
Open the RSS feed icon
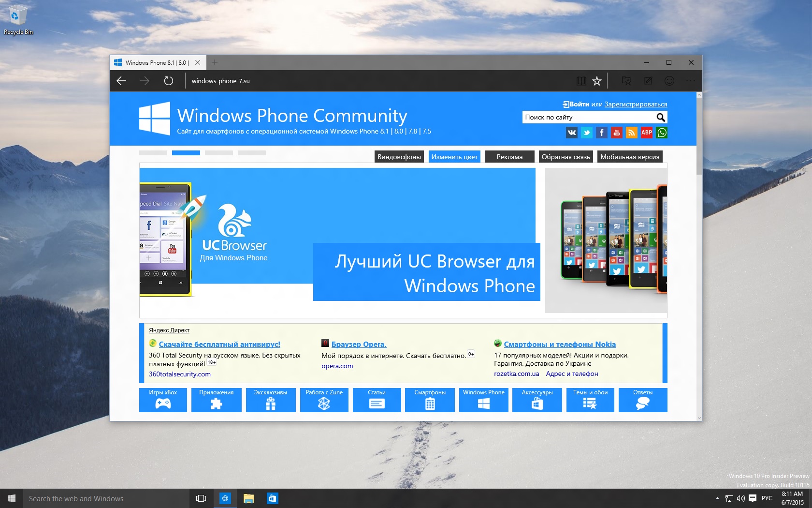click(x=632, y=133)
